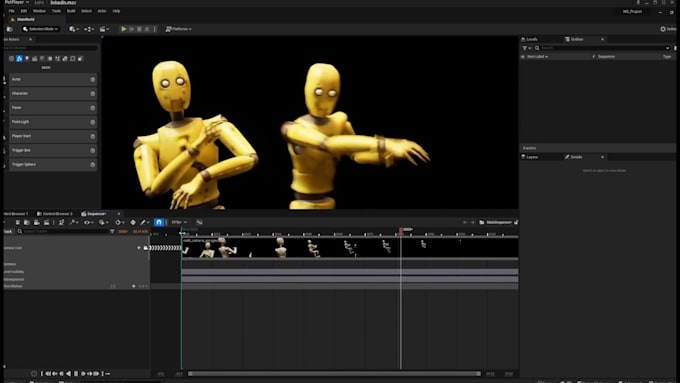Open the add content dropdown with green plus
This screenshot has height=383, width=680.
point(73,29)
